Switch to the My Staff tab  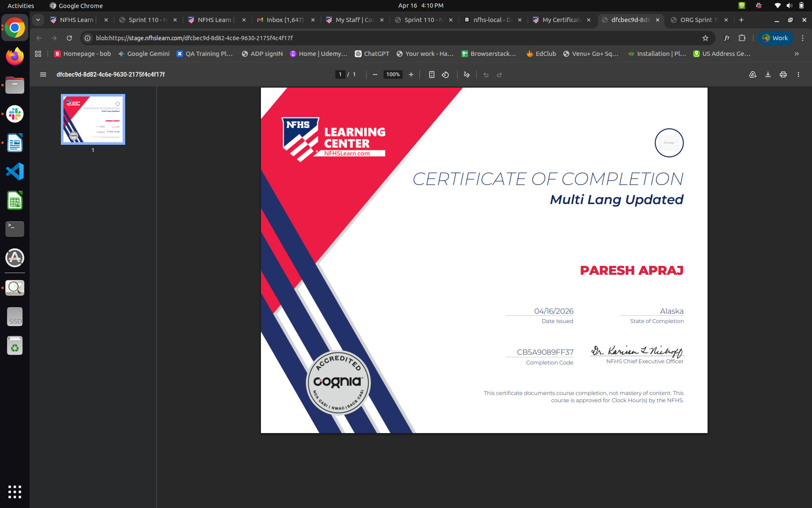(x=354, y=20)
